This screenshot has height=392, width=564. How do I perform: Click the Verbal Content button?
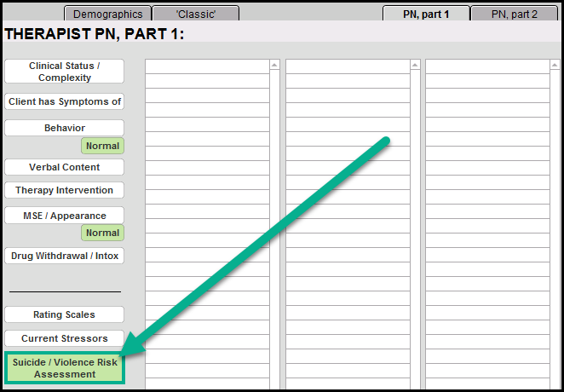(65, 167)
